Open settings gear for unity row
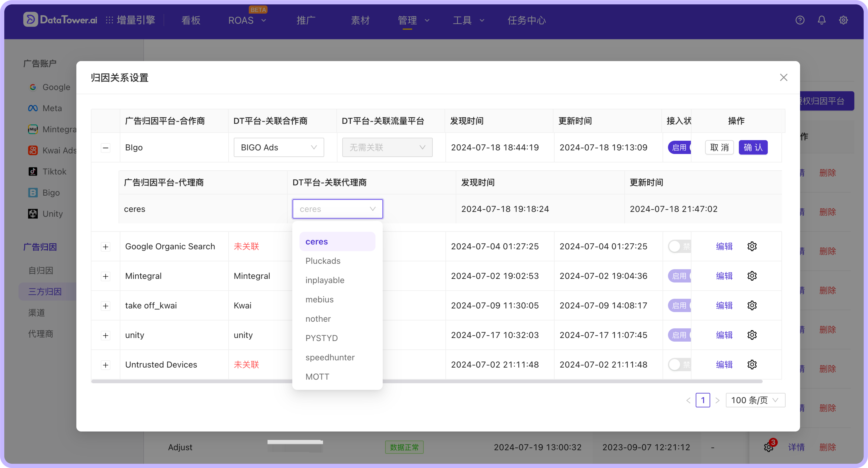The image size is (868, 468). click(752, 335)
